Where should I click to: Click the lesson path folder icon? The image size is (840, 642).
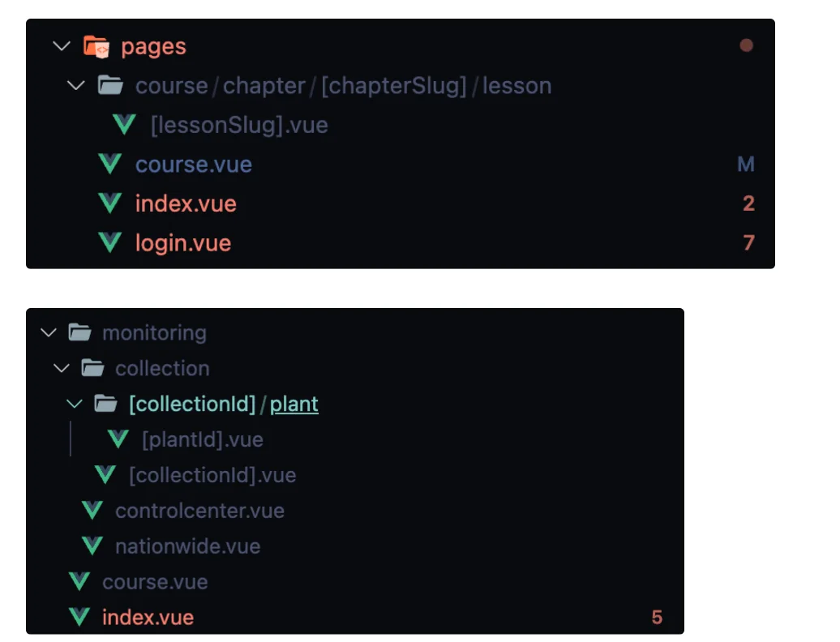pyautogui.click(x=109, y=85)
